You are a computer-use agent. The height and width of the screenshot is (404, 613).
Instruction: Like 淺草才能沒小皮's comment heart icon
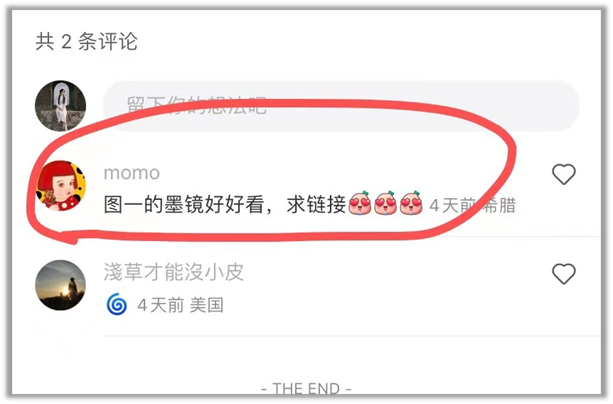(x=563, y=274)
